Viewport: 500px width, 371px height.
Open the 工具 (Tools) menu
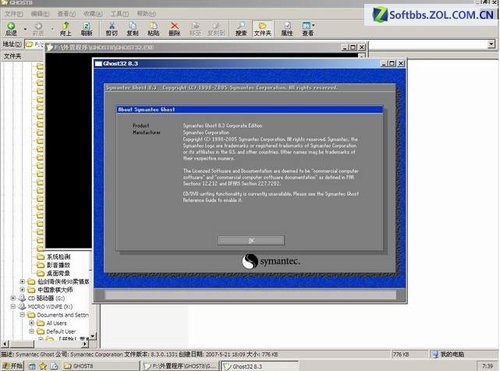tap(120, 14)
